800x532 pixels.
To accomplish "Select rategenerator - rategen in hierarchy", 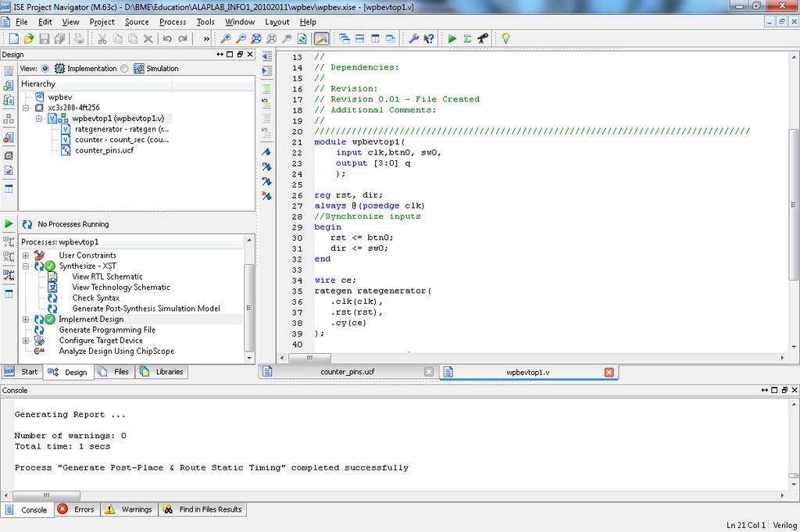I will [121, 129].
